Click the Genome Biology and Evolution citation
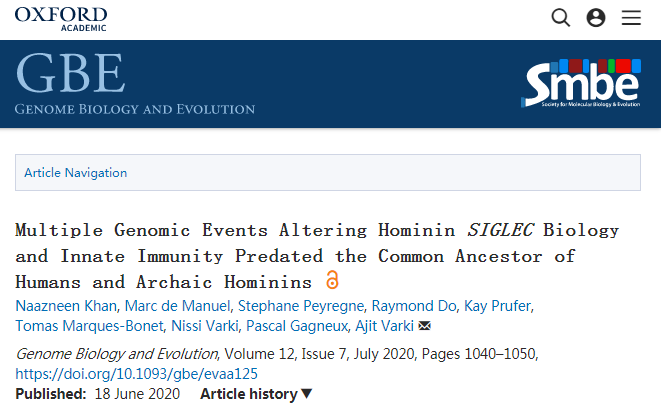This screenshot has width=661, height=408. [117, 353]
